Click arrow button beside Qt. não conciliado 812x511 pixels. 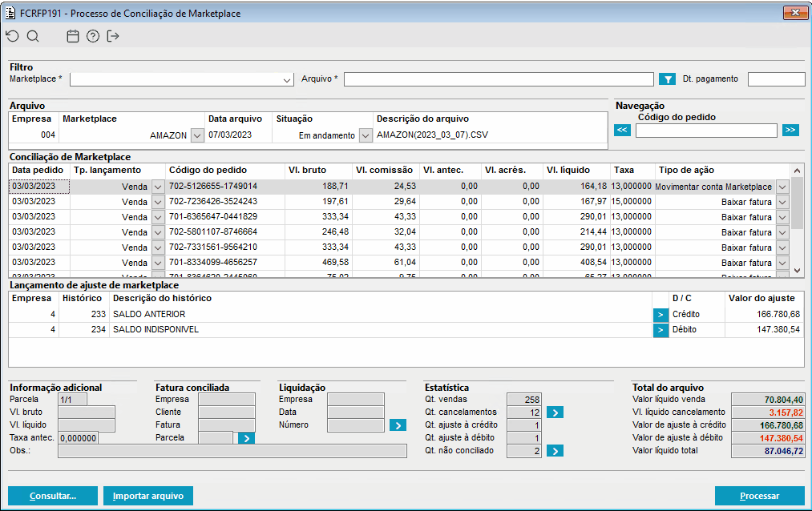pos(555,451)
